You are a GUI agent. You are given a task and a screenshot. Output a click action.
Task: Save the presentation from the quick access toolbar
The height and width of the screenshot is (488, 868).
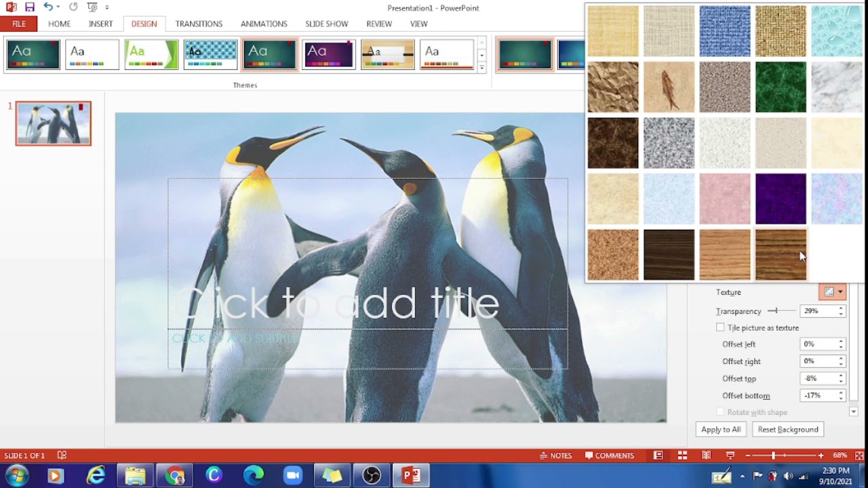click(29, 7)
